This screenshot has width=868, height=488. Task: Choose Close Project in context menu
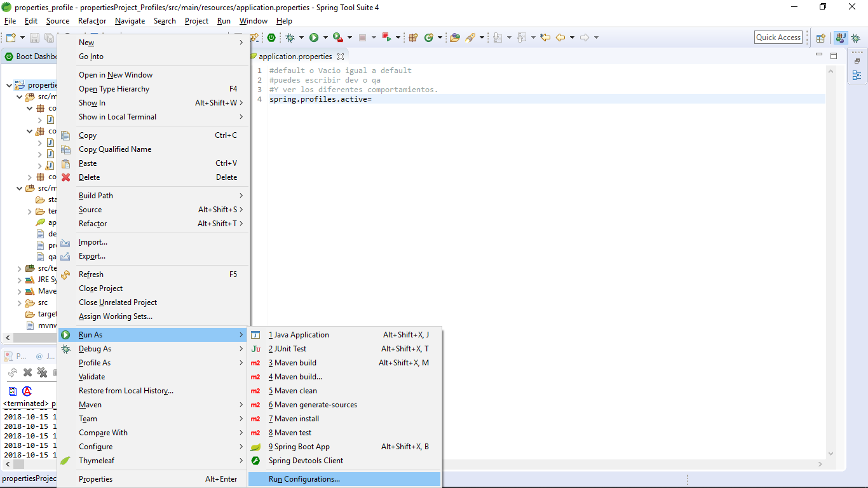click(x=153, y=288)
